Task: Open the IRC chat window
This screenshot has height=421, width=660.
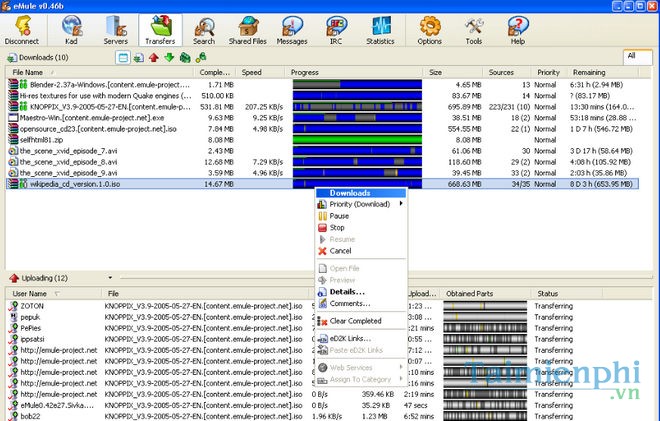Action: [x=336, y=30]
